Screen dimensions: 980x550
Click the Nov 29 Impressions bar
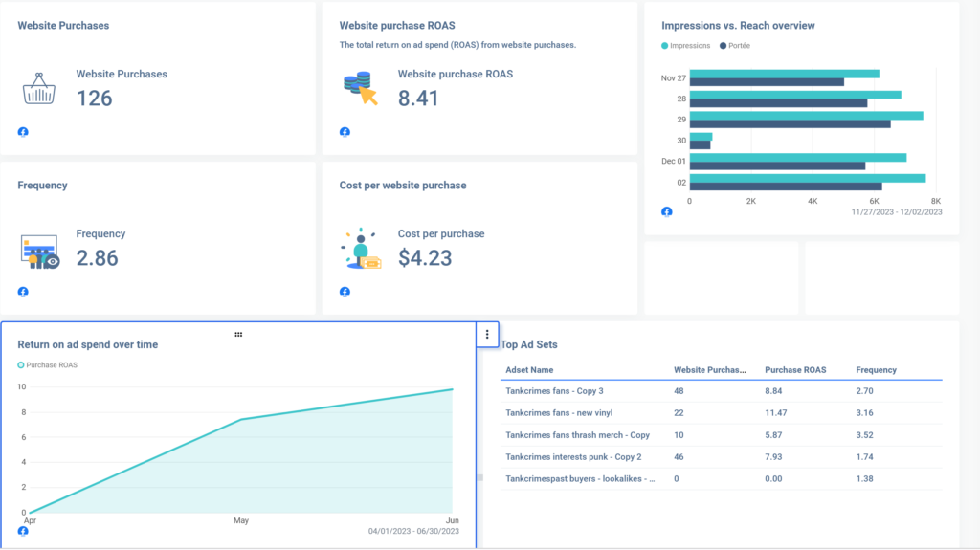(x=806, y=116)
